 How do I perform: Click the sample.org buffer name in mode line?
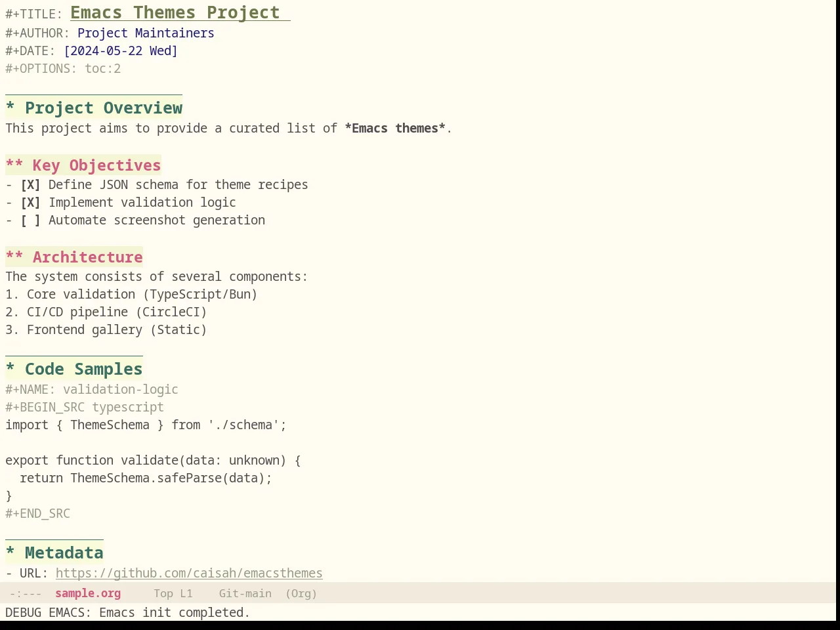(x=88, y=593)
